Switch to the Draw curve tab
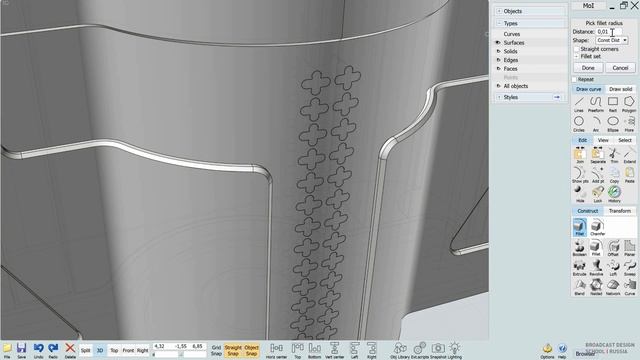640x360 pixels. click(x=588, y=89)
